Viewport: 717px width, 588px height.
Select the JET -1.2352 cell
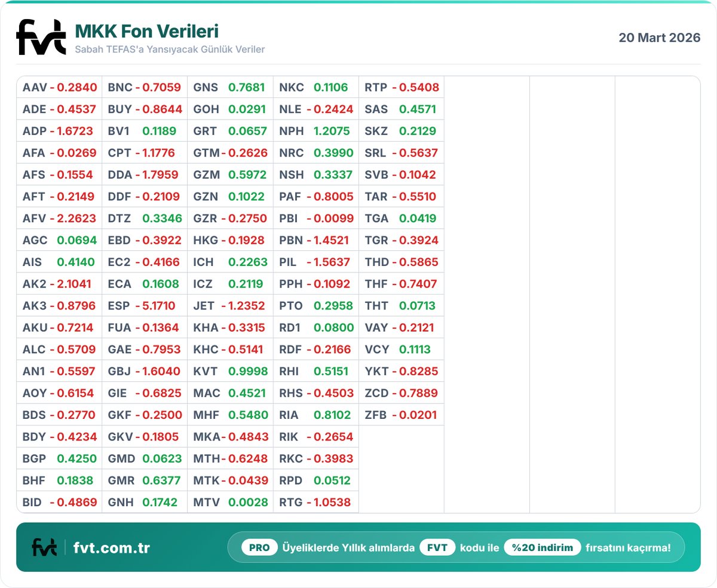(x=231, y=305)
